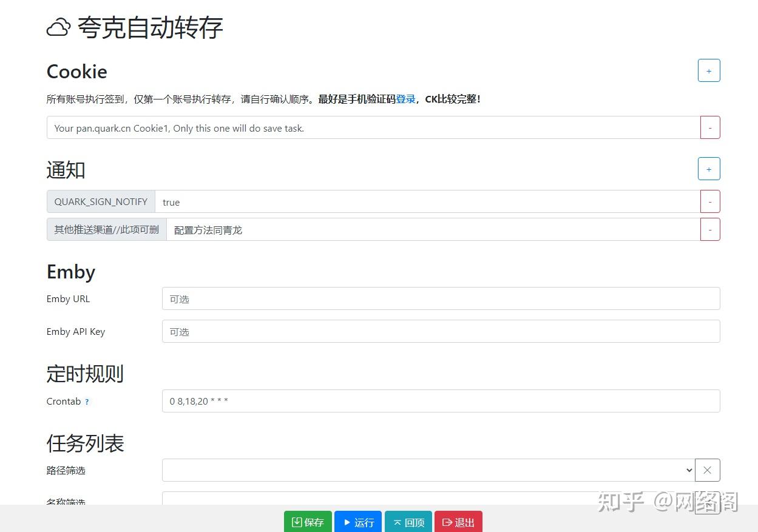Click into the Emby URL input field
The width and height of the screenshot is (758, 532).
point(425,298)
